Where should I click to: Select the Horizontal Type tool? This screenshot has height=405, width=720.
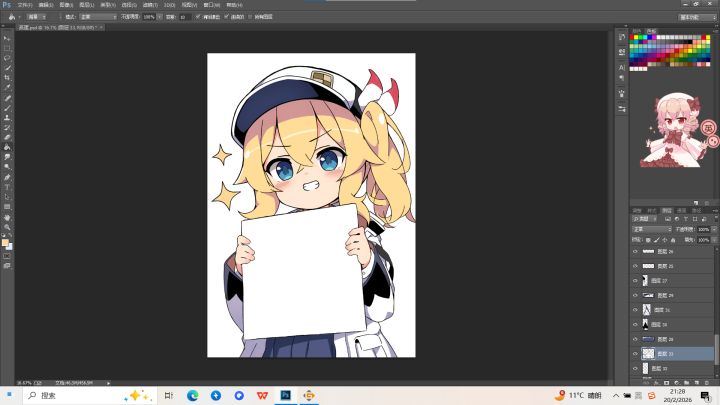click(7, 187)
